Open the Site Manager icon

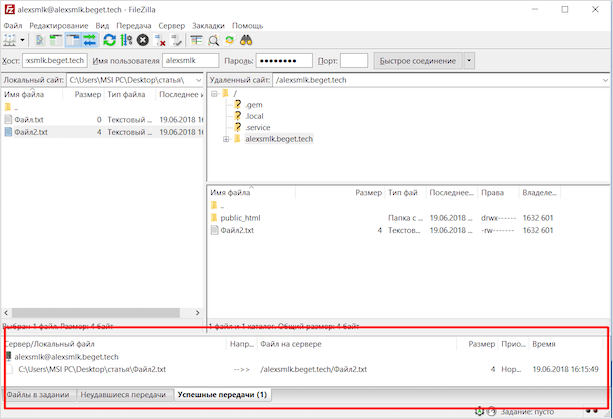(11, 40)
